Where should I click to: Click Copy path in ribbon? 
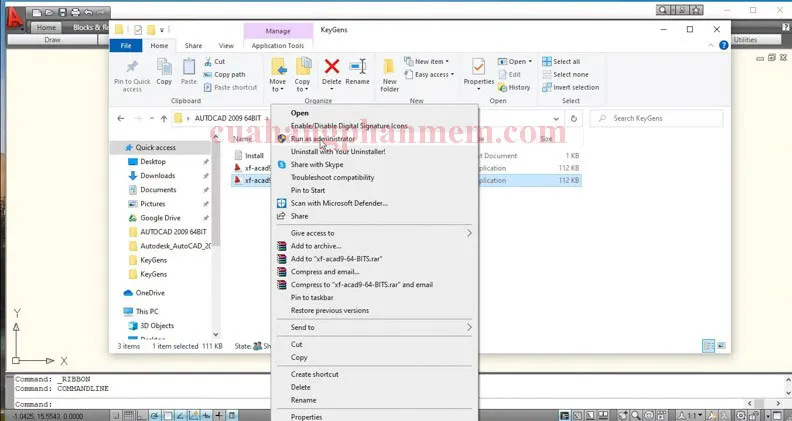point(224,74)
